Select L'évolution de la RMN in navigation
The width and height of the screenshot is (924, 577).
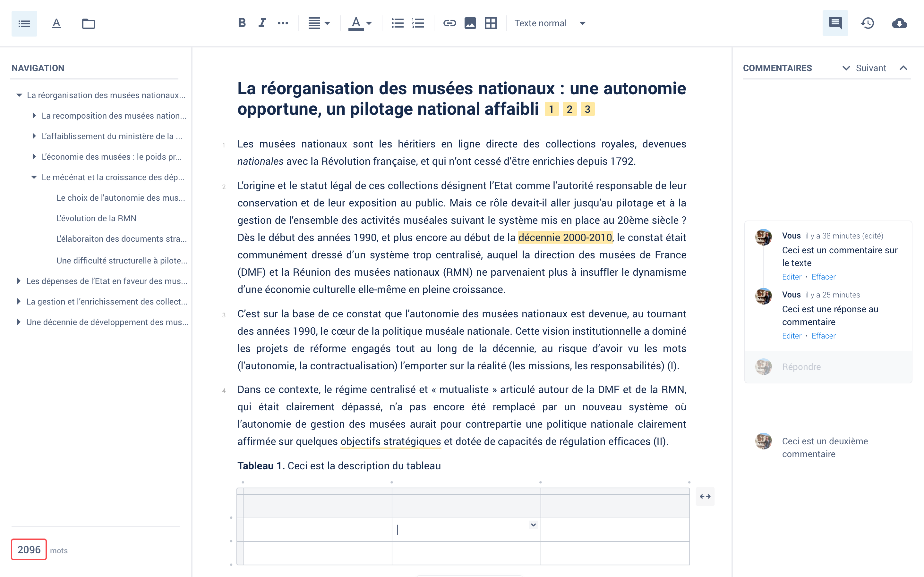(x=96, y=218)
